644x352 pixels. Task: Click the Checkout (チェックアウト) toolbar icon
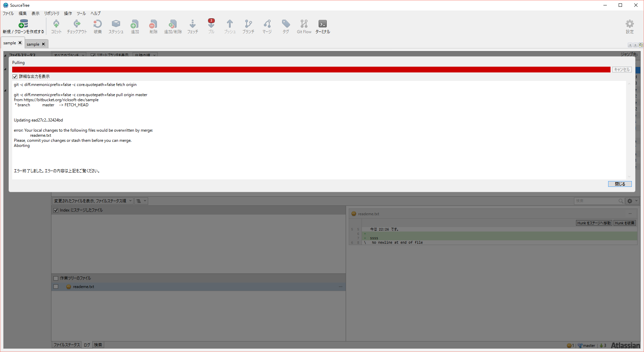(x=77, y=24)
